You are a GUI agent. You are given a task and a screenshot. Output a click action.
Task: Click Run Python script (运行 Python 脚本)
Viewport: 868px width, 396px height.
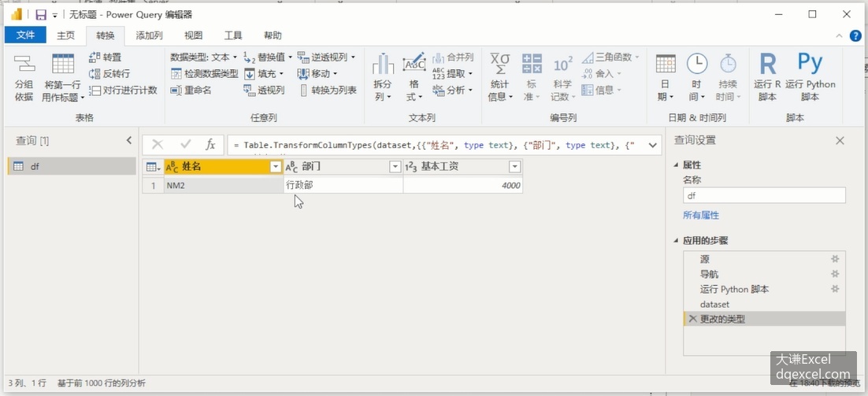[810, 77]
